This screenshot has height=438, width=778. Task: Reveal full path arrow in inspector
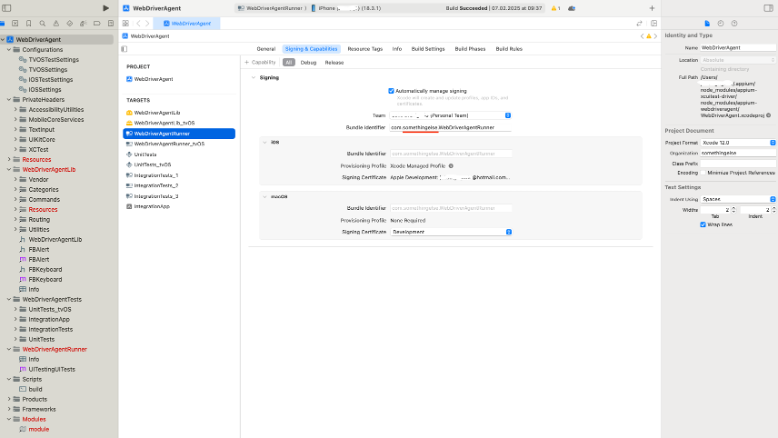(769, 115)
